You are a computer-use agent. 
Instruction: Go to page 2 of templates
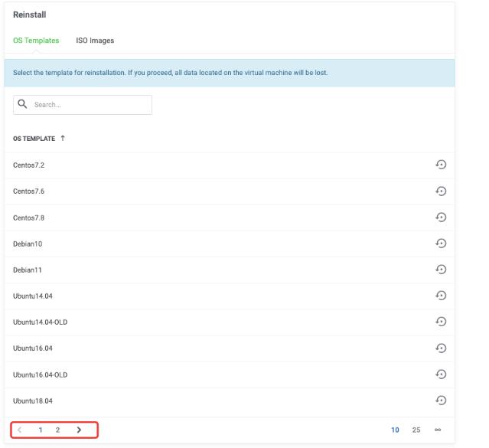coord(57,430)
